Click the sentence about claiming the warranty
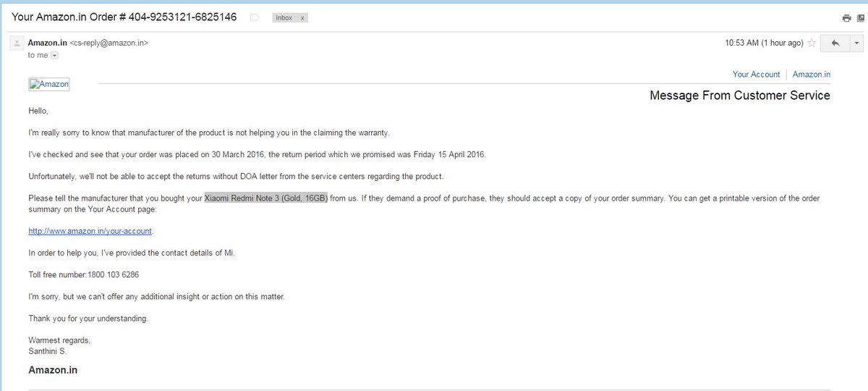Image resolution: width=868 pixels, height=391 pixels. (x=209, y=133)
